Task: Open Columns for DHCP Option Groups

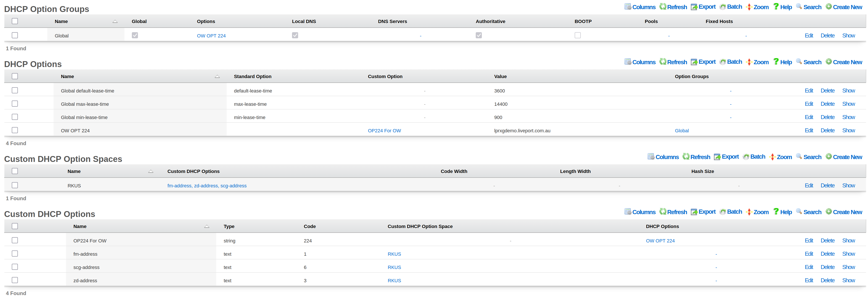Action: click(x=640, y=7)
